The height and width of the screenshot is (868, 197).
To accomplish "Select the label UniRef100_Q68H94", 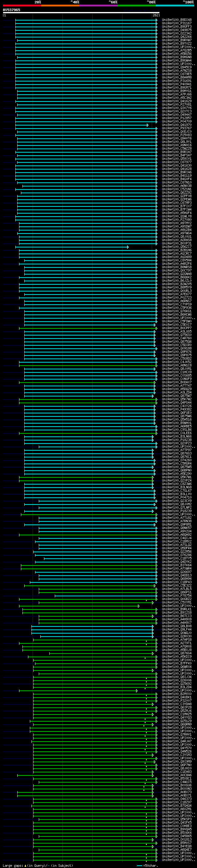I will tap(177, 579).
